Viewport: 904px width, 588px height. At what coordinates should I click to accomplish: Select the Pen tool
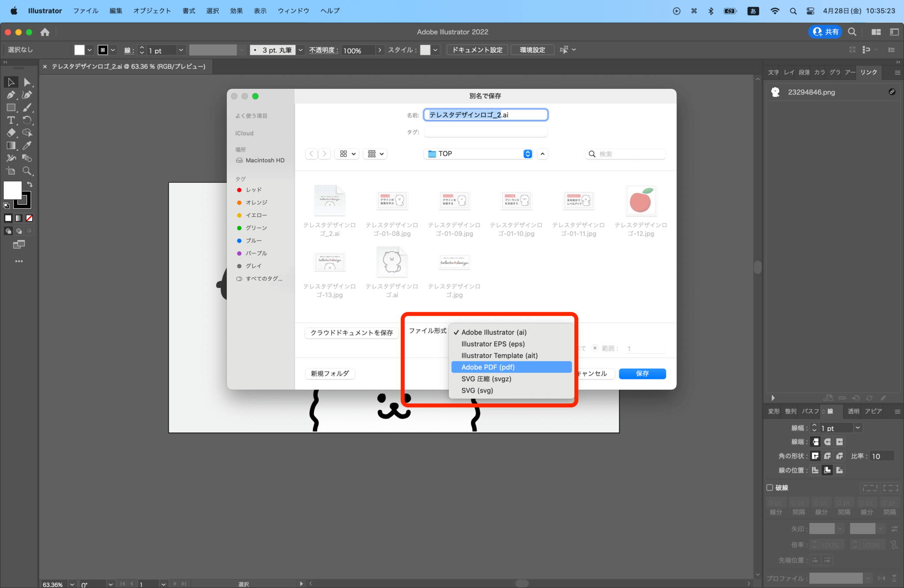(11, 95)
